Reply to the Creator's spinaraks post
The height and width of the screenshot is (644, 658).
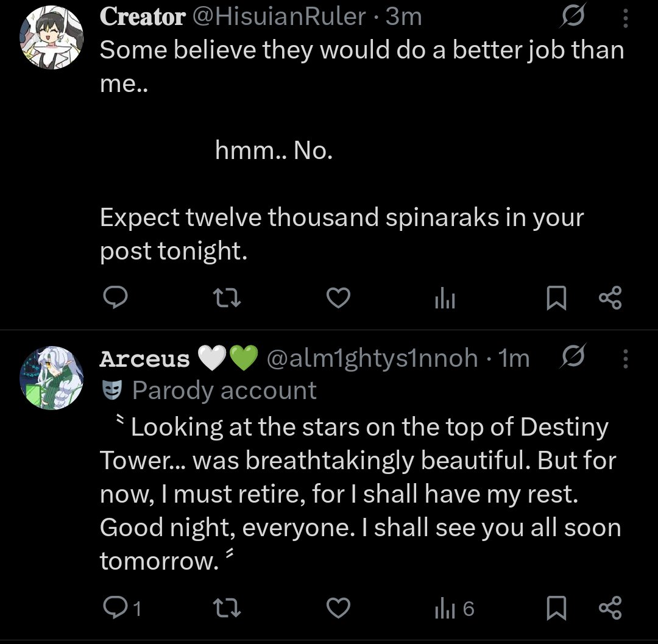pyautogui.click(x=114, y=298)
